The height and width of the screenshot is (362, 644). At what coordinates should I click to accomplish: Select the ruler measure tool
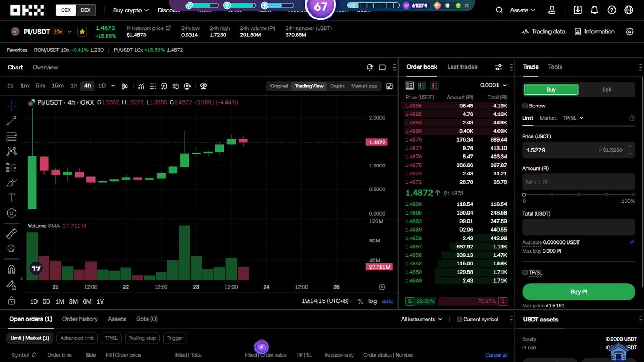pyautogui.click(x=11, y=233)
